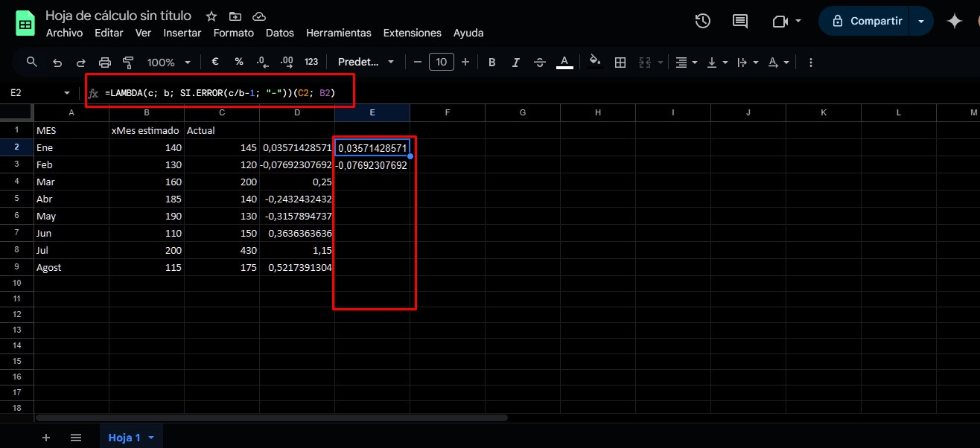Move the document using the folder icon
The image size is (980, 448).
click(x=235, y=16)
